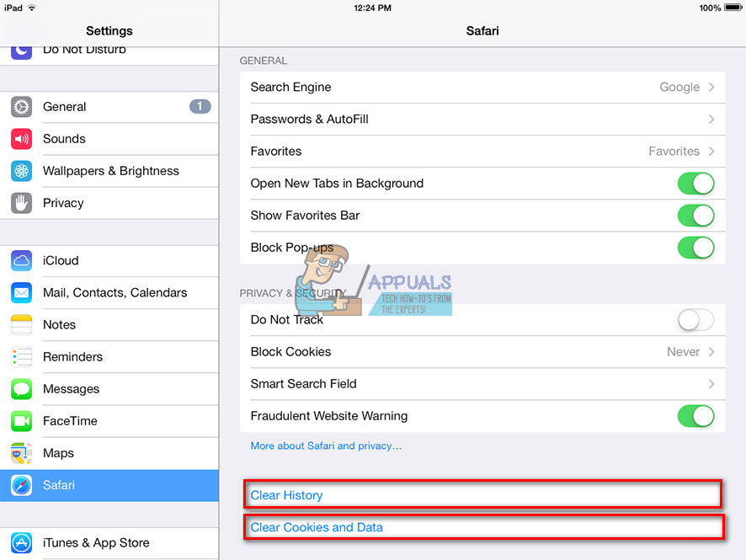The height and width of the screenshot is (560, 746).
Task: Tap the General gear icon
Action: tap(21, 107)
